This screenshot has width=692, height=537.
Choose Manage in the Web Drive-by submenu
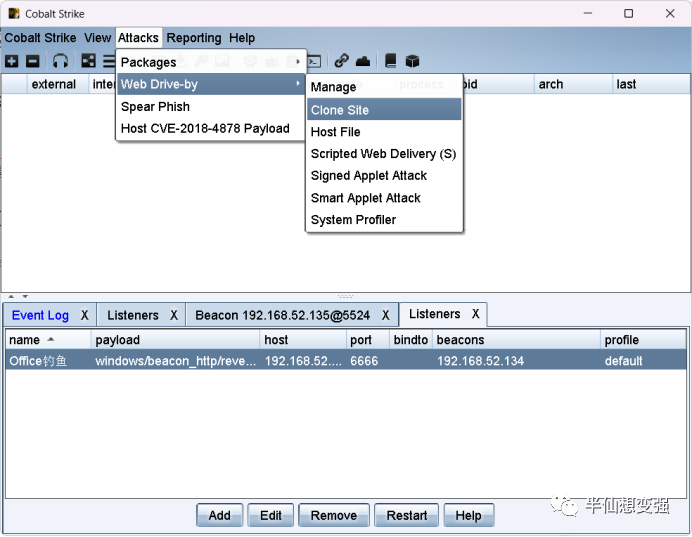pyautogui.click(x=384, y=87)
